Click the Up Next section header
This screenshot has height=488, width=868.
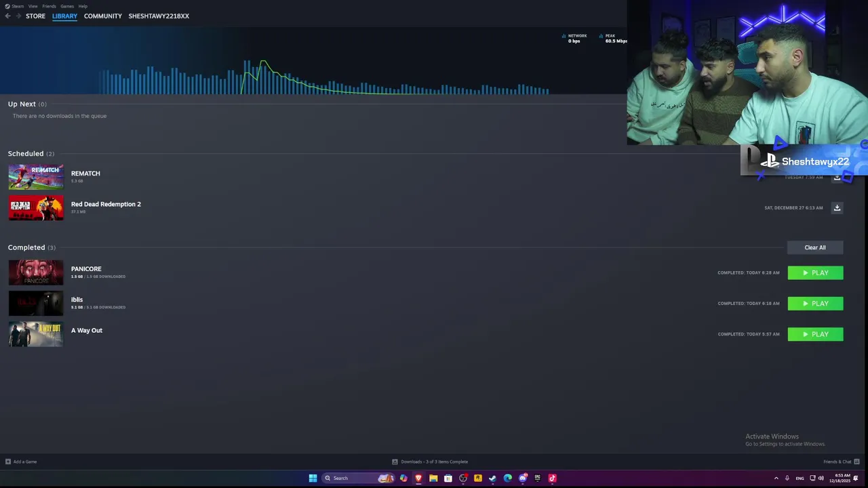click(x=27, y=104)
